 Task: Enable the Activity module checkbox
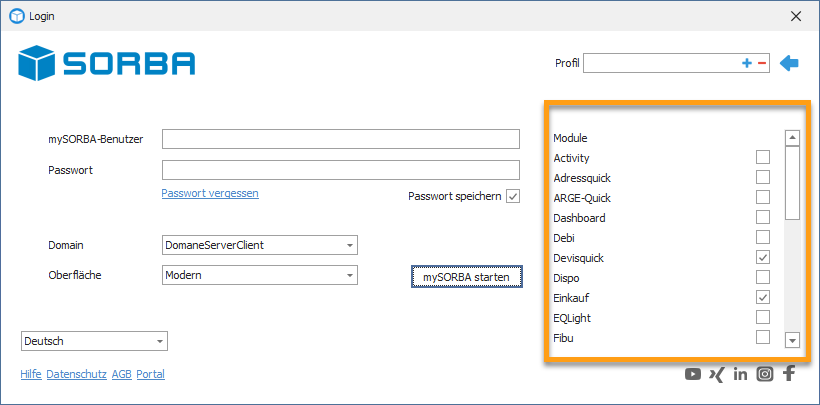pyautogui.click(x=763, y=157)
